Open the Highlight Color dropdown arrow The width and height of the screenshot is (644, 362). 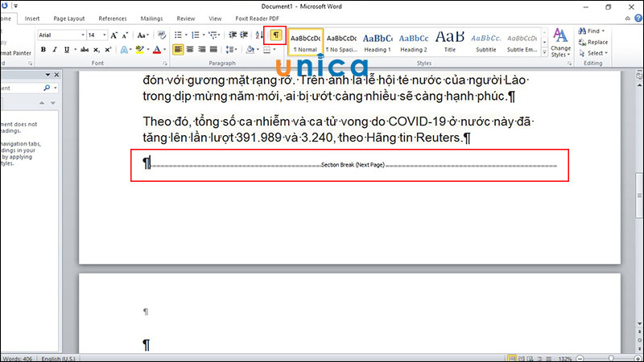click(148, 50)
